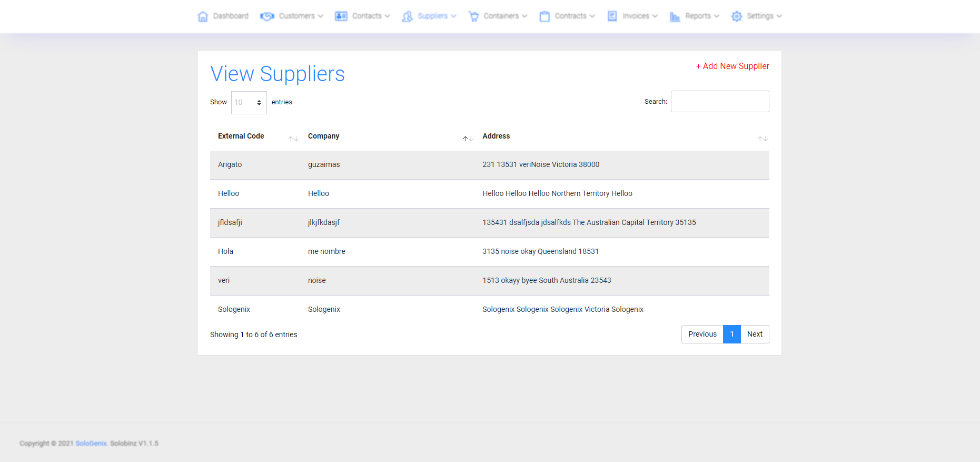Click the Add New Supplier link
Screen dimensions: 980x462
(732, 66)
